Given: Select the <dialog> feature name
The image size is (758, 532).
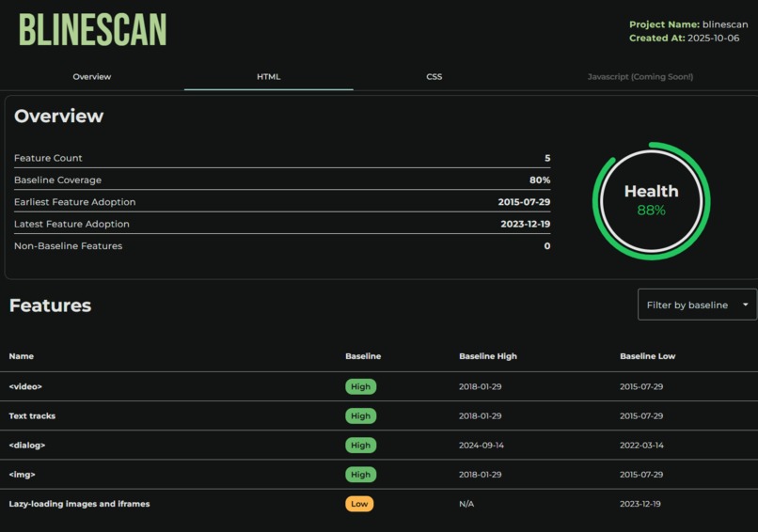Looking at the screenshot, I should (27, 445).
